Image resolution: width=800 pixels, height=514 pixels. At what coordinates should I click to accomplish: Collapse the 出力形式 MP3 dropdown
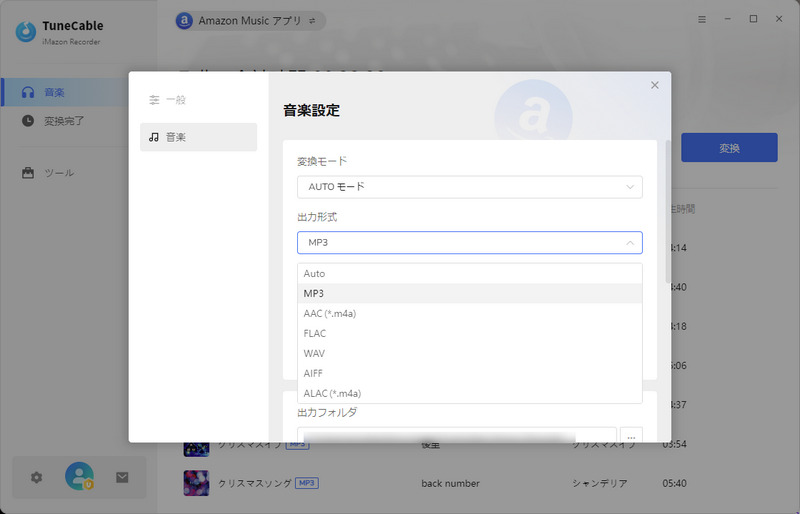click(x=469, y=242)
